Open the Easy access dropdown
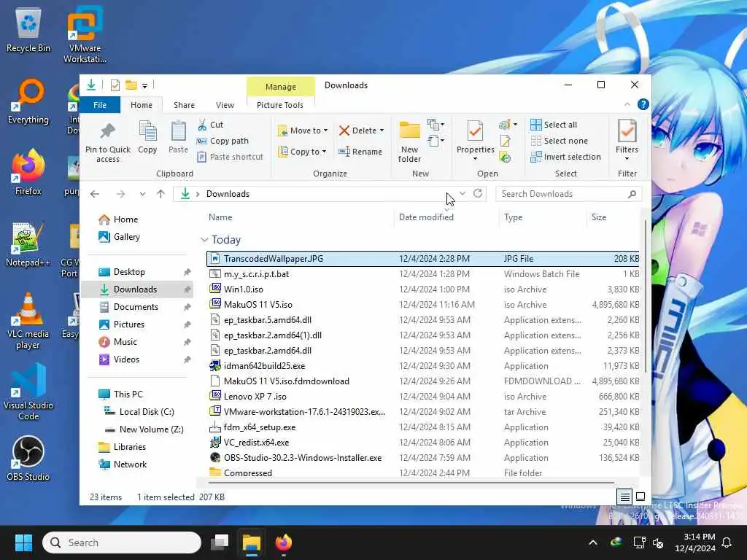747x560 pixels. (436, 141)
